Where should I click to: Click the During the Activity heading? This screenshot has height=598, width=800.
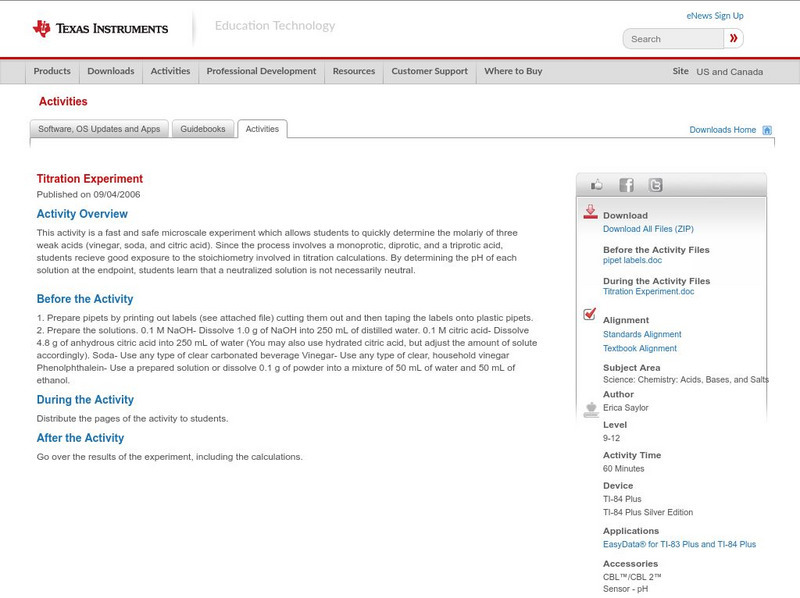coord(85,400)
